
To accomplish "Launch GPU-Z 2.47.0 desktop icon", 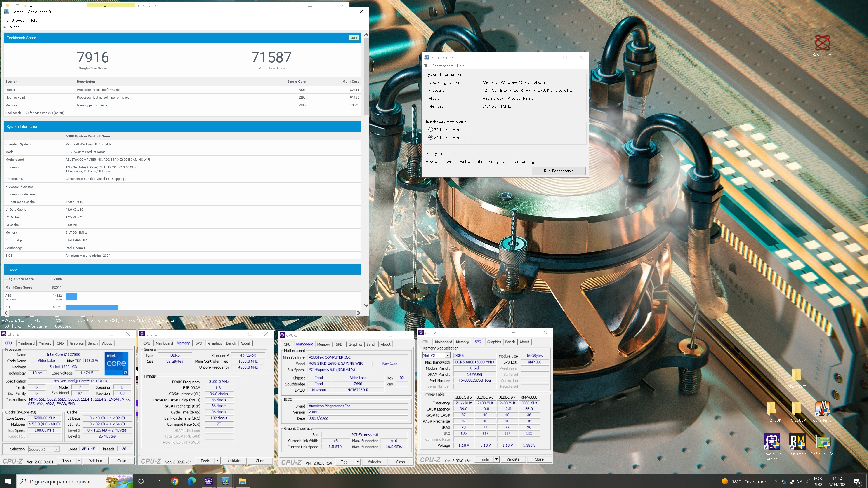I will 822,445.
